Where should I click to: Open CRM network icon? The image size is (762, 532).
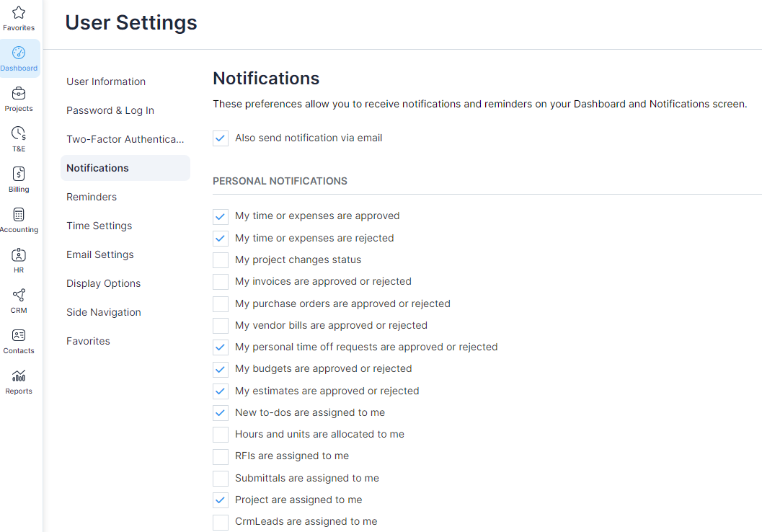pos(19,295)
